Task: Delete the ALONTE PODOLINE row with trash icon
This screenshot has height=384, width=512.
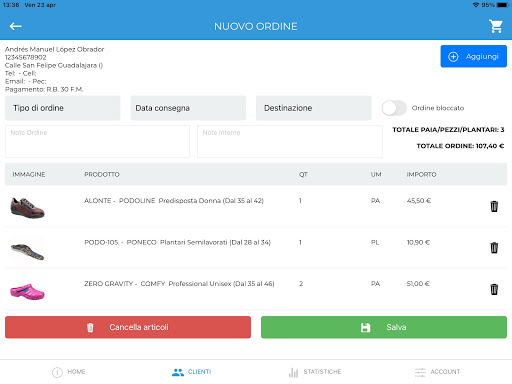Action: (x=494, y=206)
